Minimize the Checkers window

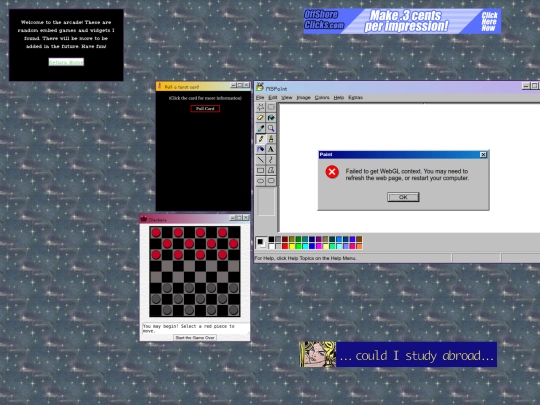pos(233,218)
